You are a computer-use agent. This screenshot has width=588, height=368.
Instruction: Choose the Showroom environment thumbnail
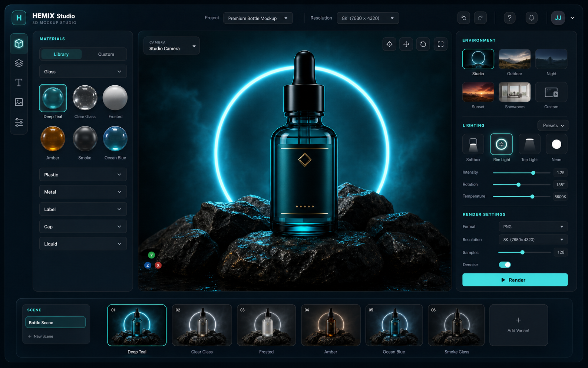coord(515,92)
